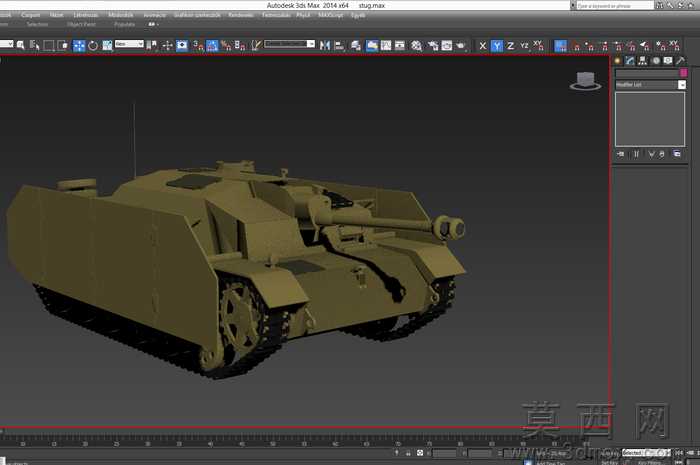Switch to the Utilities command panel tab
700x465 pixels.
coord(680,60)
